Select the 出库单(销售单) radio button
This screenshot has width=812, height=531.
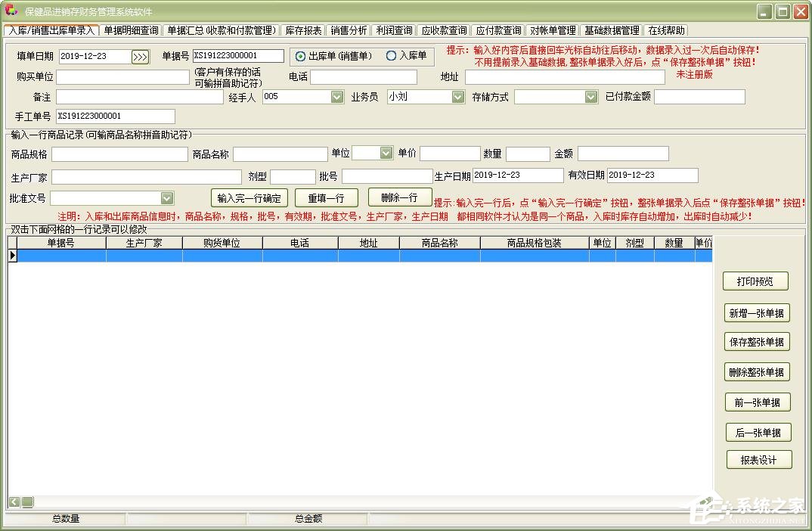(300, 56)
